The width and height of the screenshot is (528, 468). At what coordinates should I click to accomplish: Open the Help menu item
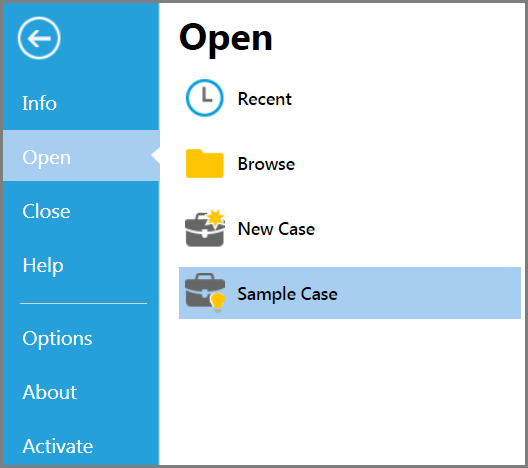[x=43, y=266]
